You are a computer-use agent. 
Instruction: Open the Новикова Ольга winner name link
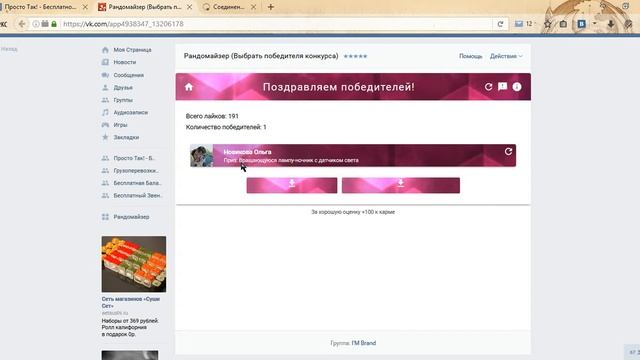pyautogui.click(x=247, y=152)
